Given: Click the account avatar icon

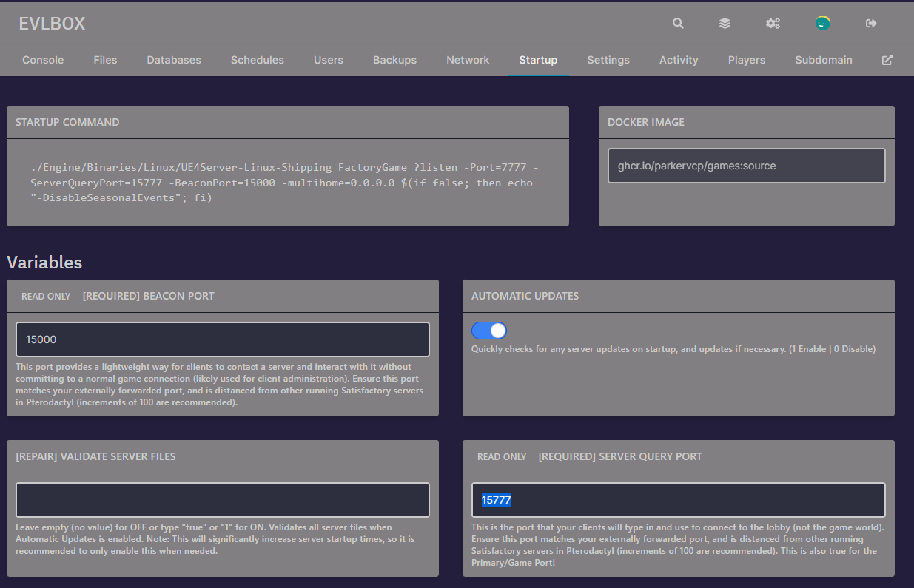Looking at the screenshot, I should pos(822,24).
